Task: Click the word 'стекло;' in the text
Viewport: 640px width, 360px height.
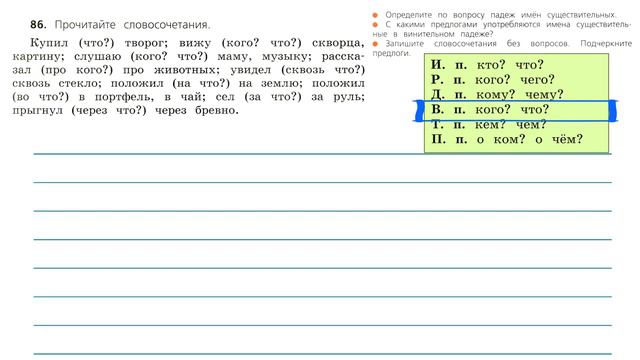Action: click(x=80, y=83)
